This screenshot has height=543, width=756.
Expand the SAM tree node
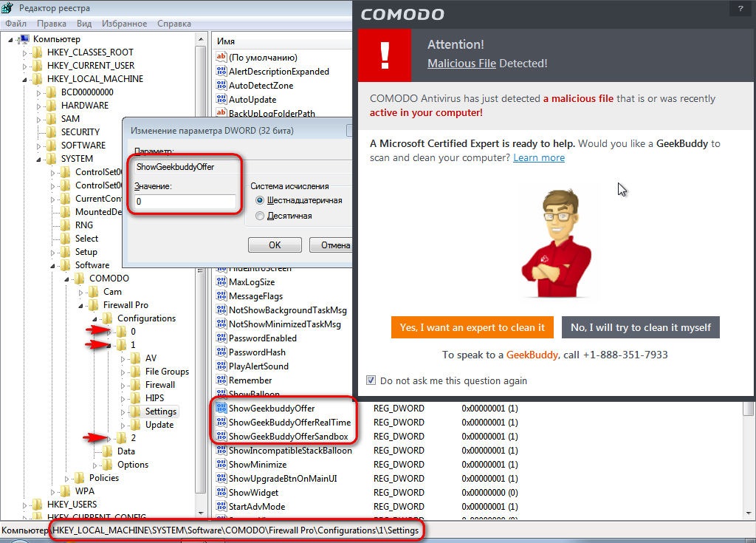38,119
